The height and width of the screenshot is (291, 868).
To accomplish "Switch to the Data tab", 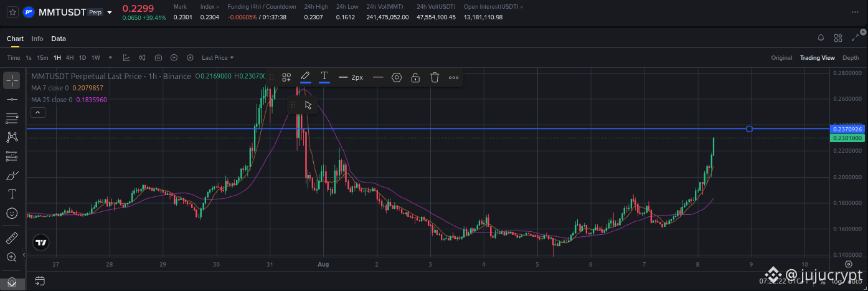I will coord(59,39).
